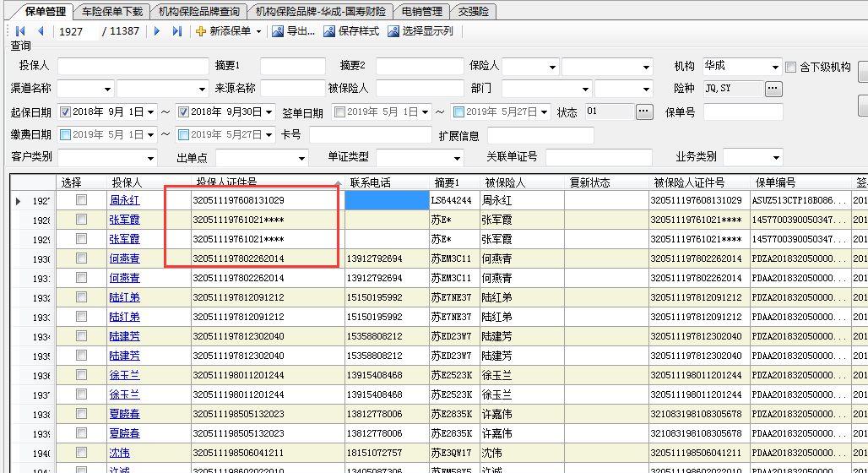Click previous record arrow in toolbar
This screenshot has width=868, height=473.
[x=40, y=31]
